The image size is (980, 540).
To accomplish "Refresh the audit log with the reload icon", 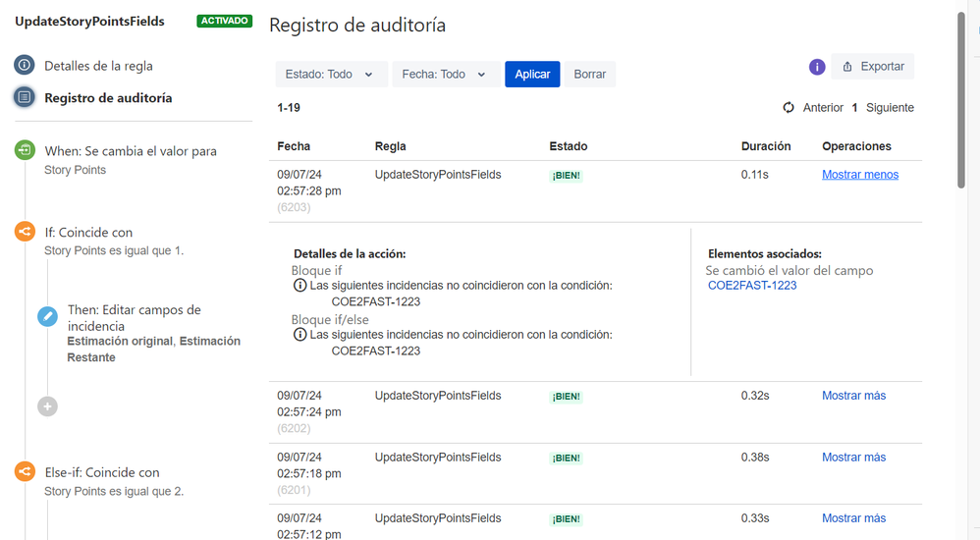I will (x=789, y=107).
